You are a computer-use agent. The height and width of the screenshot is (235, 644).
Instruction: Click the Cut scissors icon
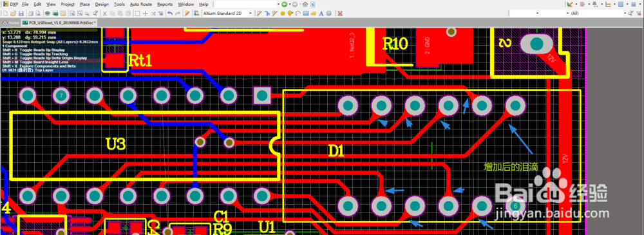(x=105, y=14)
